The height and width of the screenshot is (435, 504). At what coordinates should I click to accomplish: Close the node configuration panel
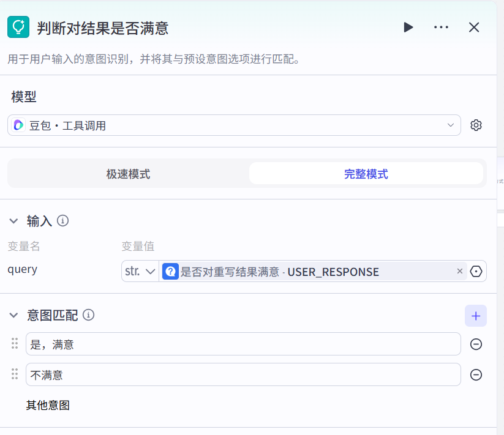pos(473,28)
